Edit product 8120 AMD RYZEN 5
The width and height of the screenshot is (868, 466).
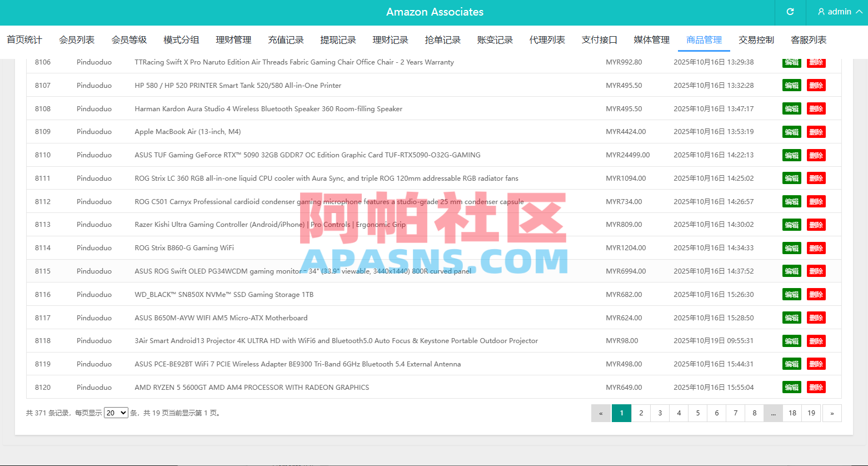pyautogui.click(x=792, y=387)
